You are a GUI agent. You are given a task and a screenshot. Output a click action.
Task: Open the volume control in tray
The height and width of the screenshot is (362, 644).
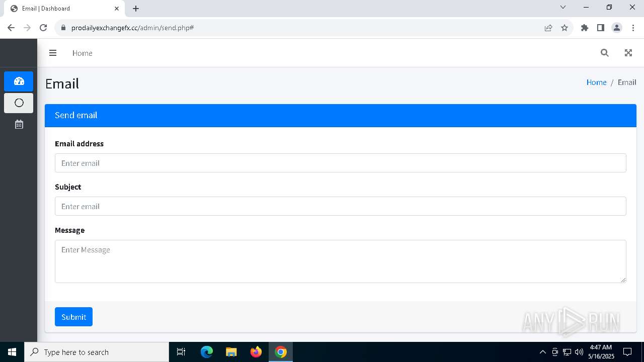pyautogui.click(x=579, y=352)
